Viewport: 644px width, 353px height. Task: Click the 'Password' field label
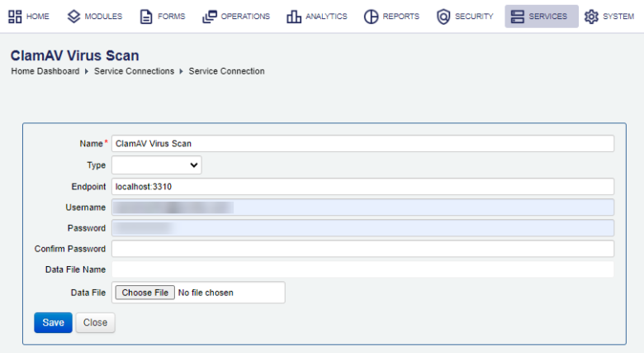[x=86, y=228]
